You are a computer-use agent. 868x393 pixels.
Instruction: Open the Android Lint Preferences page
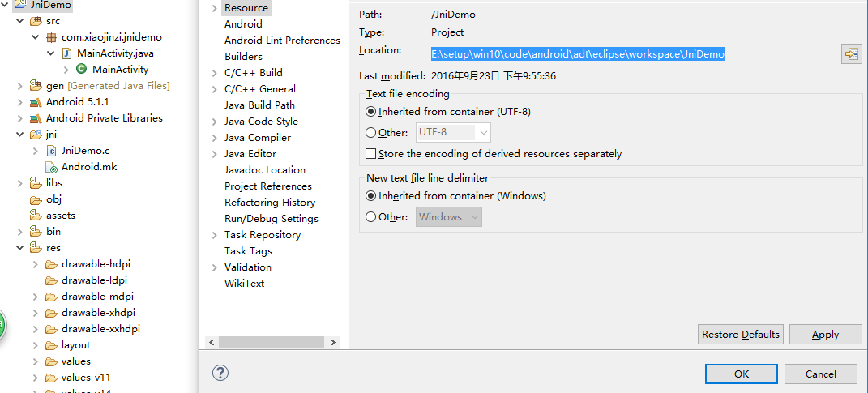(x=282, y=41)
